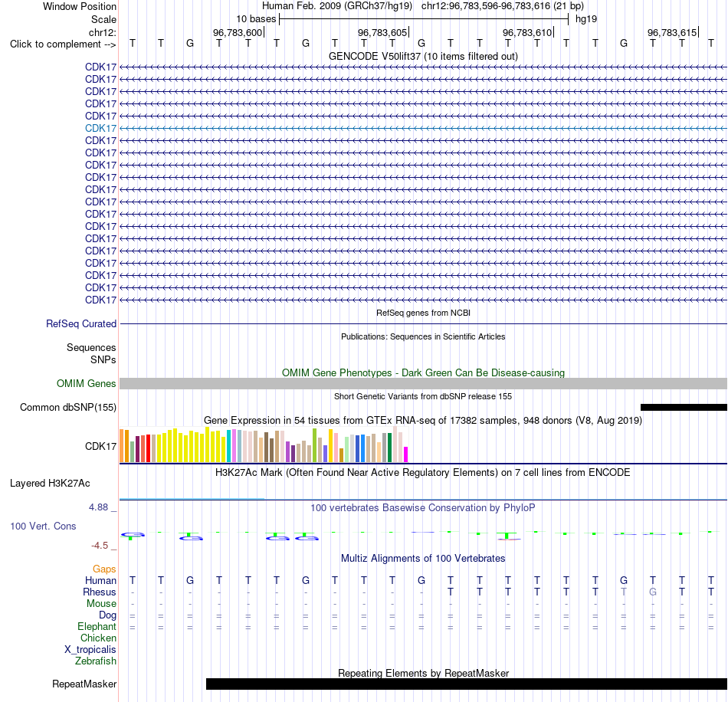The width and height of the screenshot is (728, 702).
Task: Click the hg19 label next to scale
Action: pyautogui.click(x=586, y=19)
